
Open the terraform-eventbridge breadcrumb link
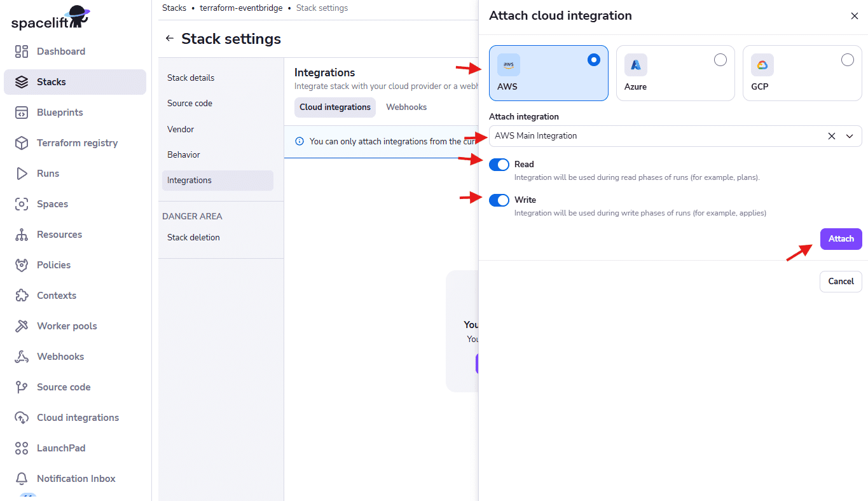click(241, 8)
